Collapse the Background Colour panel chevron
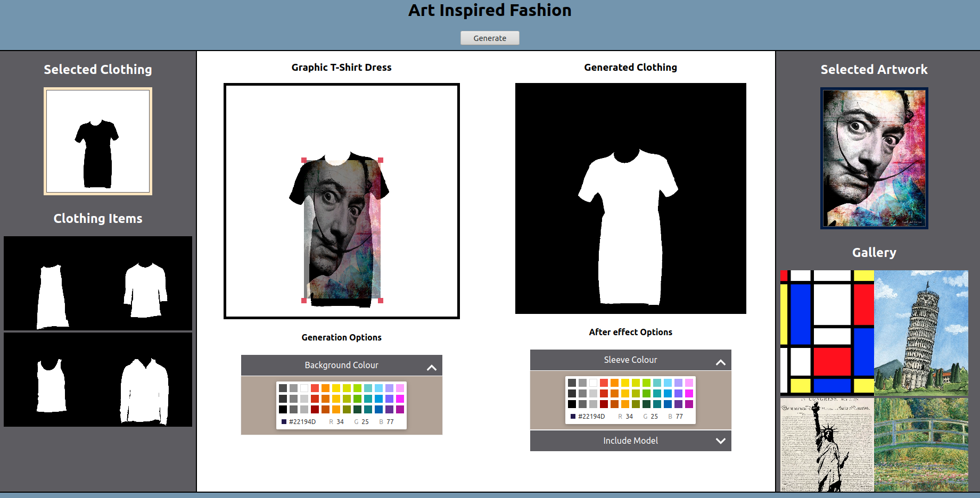This screenshot has height=498, width=980. coord(432,367)
